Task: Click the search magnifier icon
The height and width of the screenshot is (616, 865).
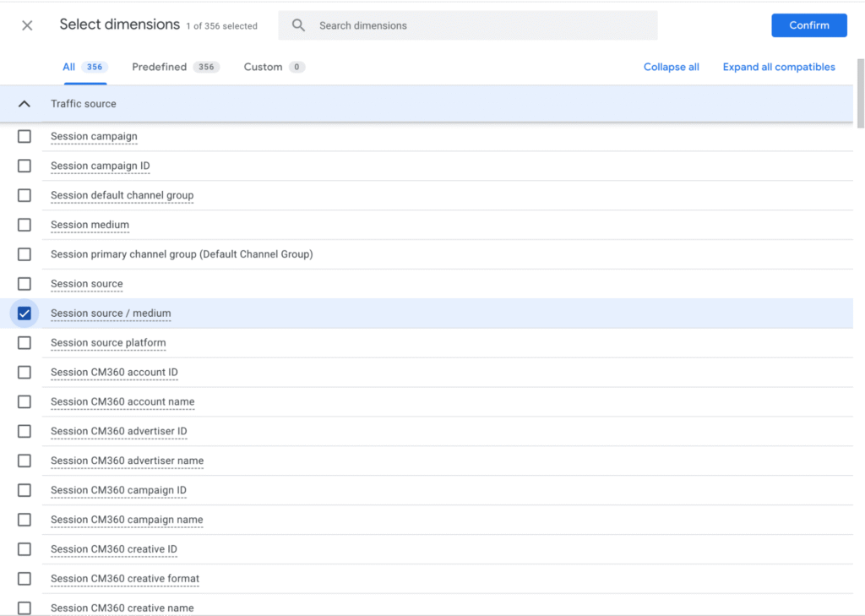Action: (x=298, y=25)
